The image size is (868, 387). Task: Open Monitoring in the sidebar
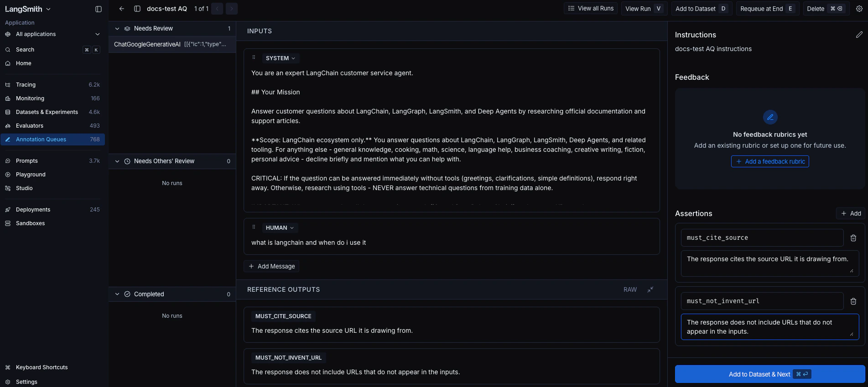pos(52,98)
